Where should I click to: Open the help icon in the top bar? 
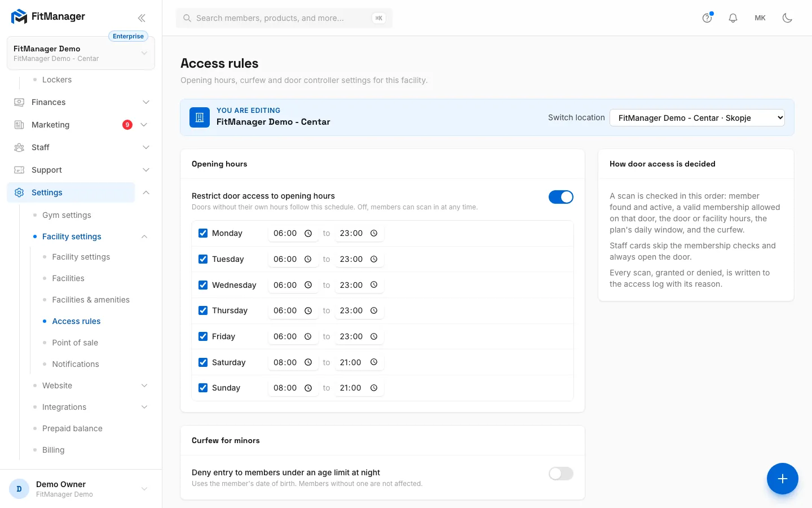click(707, 18)
